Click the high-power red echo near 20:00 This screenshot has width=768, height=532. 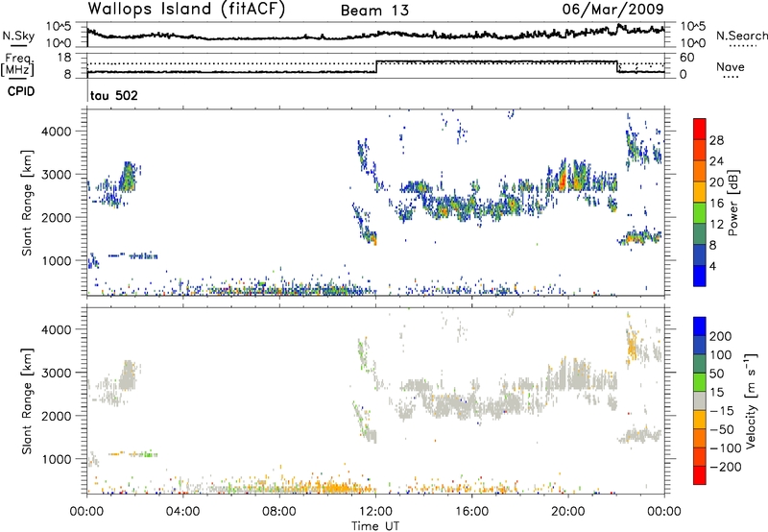point(563,180)
